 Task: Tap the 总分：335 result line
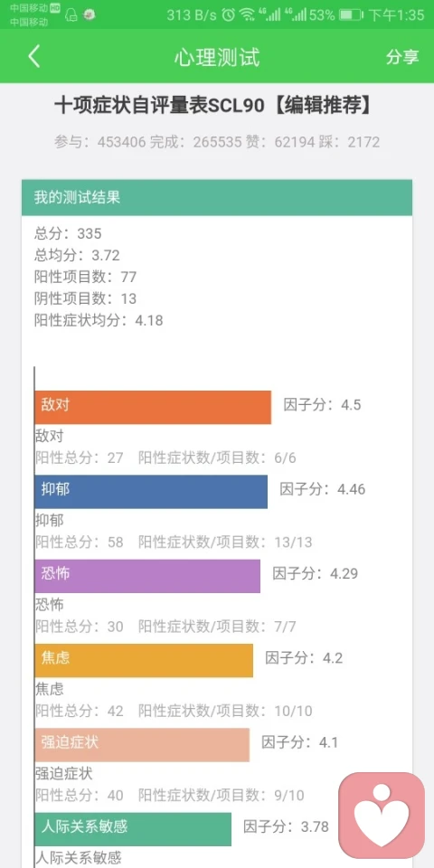coord(68,233)
